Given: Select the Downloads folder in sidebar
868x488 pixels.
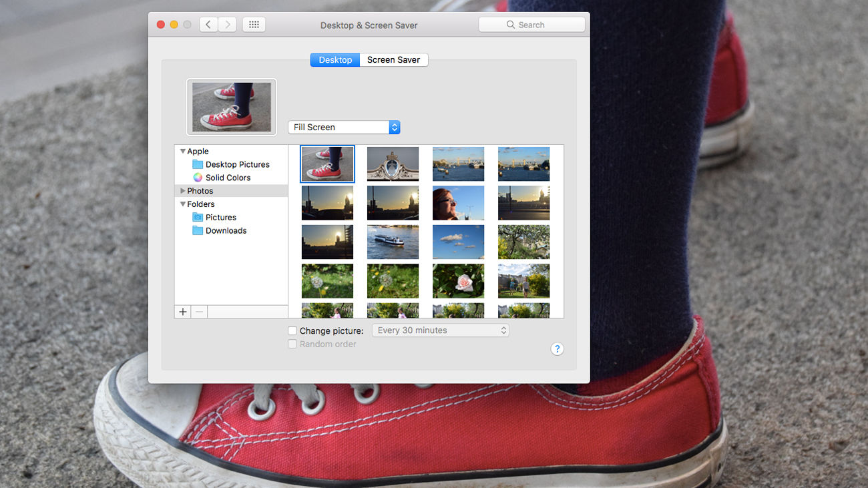Looking at the screenshot, I should coord(226,231).
